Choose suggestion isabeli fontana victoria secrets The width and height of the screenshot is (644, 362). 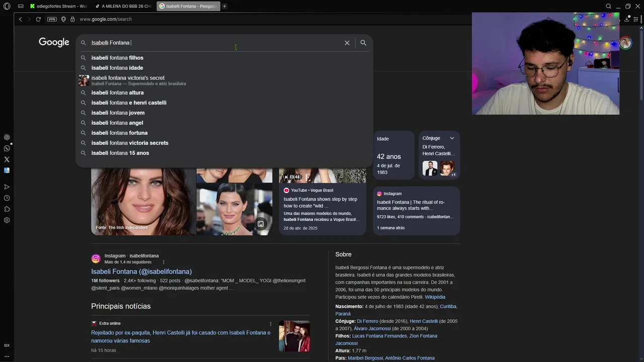pyautogui.click(x=224, y=143)
